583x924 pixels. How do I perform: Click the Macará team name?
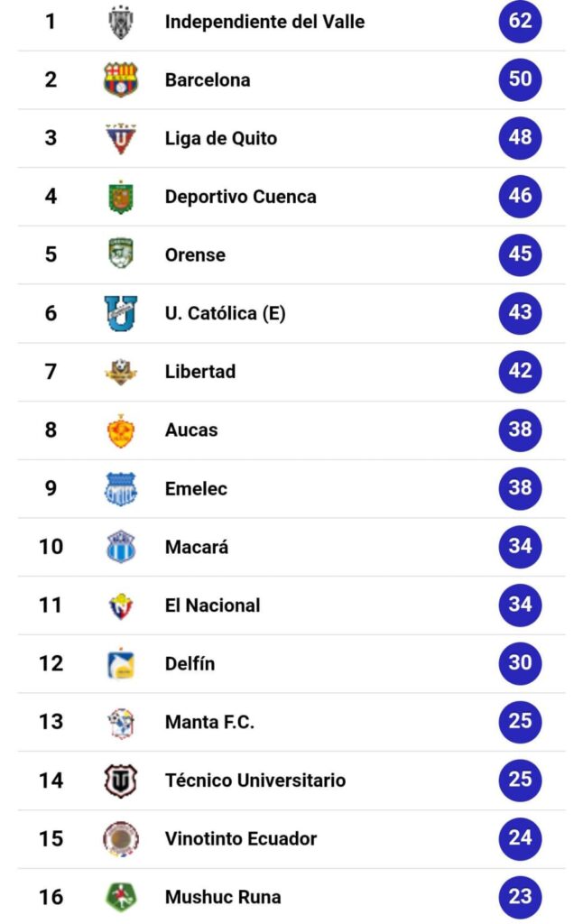[197, 547]
